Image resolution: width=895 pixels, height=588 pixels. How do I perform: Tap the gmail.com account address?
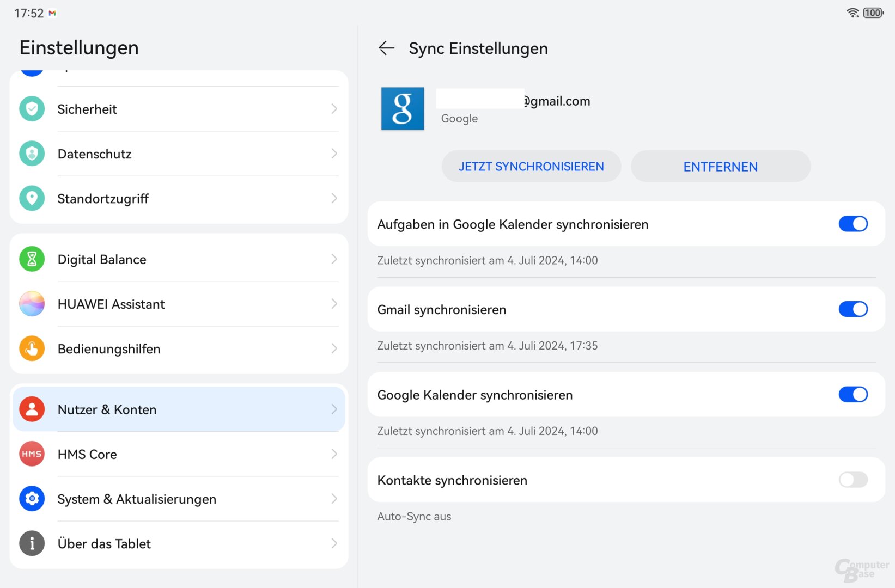pos(557,101)
